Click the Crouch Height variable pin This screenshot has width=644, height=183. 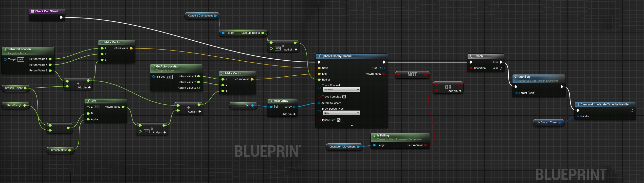point(25,88)
